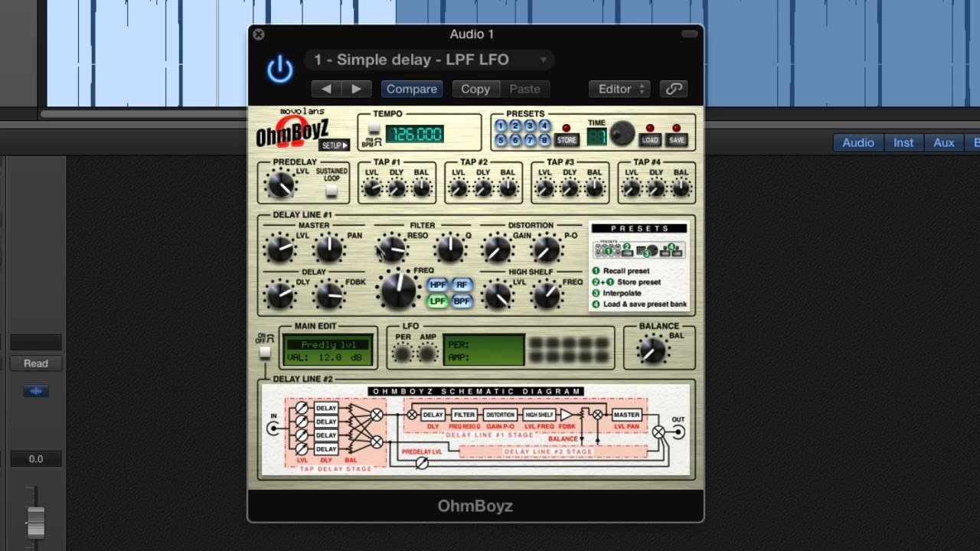Recall preset slot 1
The height and width of the screenshot is (551, 980).
pos(501,126)
